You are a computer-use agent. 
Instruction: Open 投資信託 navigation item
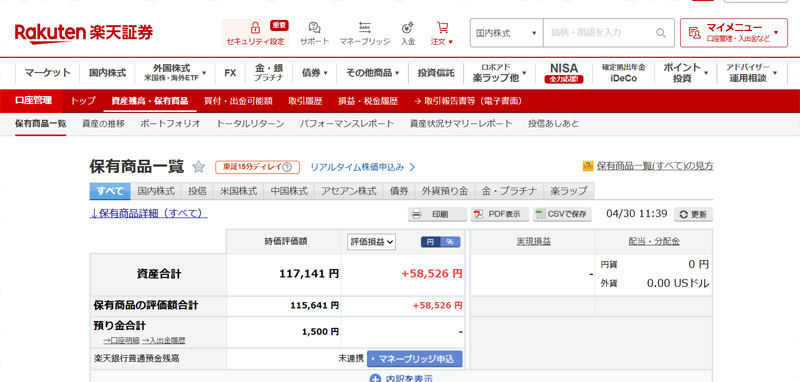coord(436,73)
